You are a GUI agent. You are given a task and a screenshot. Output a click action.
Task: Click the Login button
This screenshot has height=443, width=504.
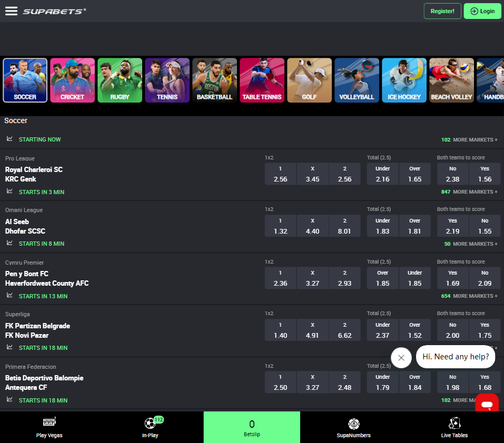coord(482,11)
